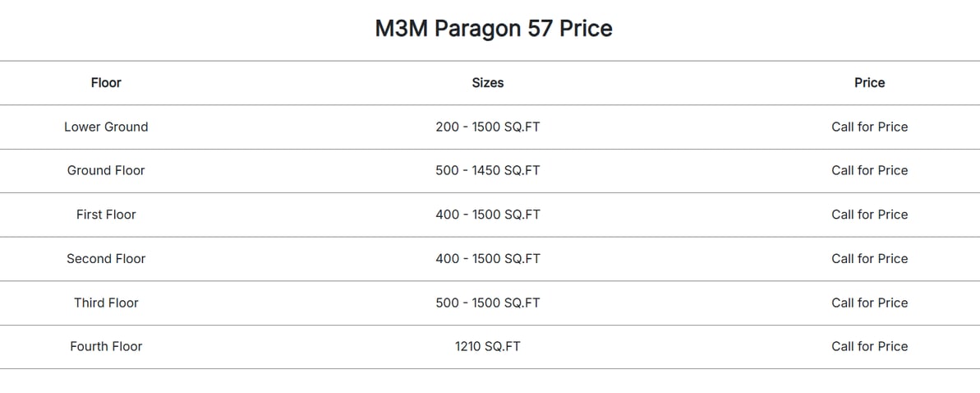This screenshot has width=980, height=393.
Task: Click Call for Price in the Lower Ground row
Action: [x=869, y=127]
